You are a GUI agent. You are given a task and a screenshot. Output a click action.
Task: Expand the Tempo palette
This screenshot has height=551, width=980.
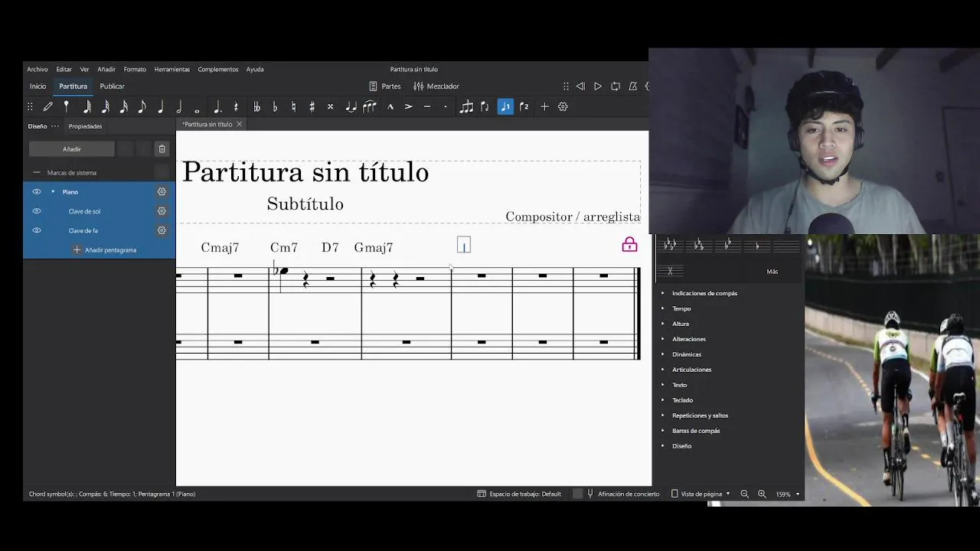(x=663, y=308)
